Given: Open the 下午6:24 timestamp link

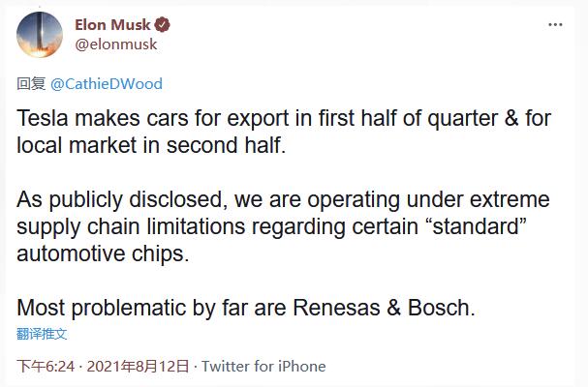Looking at the screenshot, I should point(46,366).
